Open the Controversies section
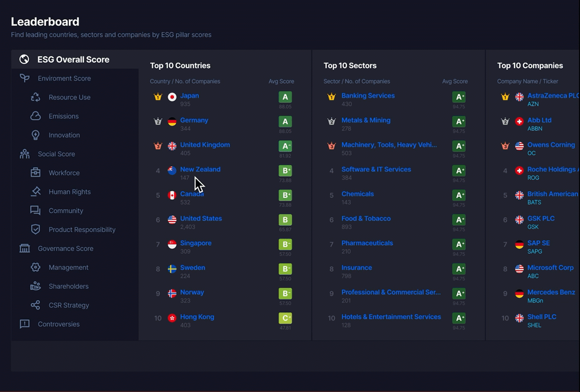Viewport: 580px width, 392px height. (59, 324)
